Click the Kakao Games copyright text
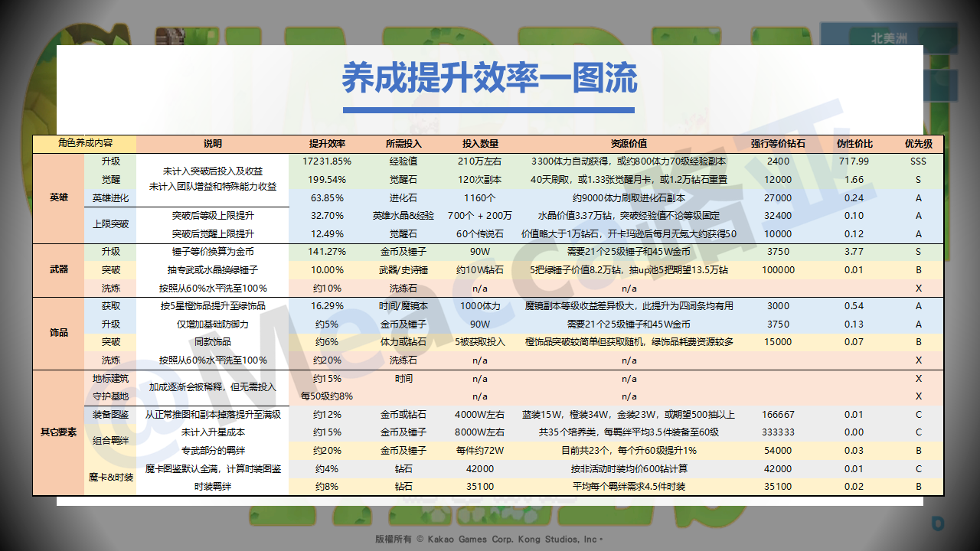This screenshot has width=980, height=551. (x=489, y=540)
